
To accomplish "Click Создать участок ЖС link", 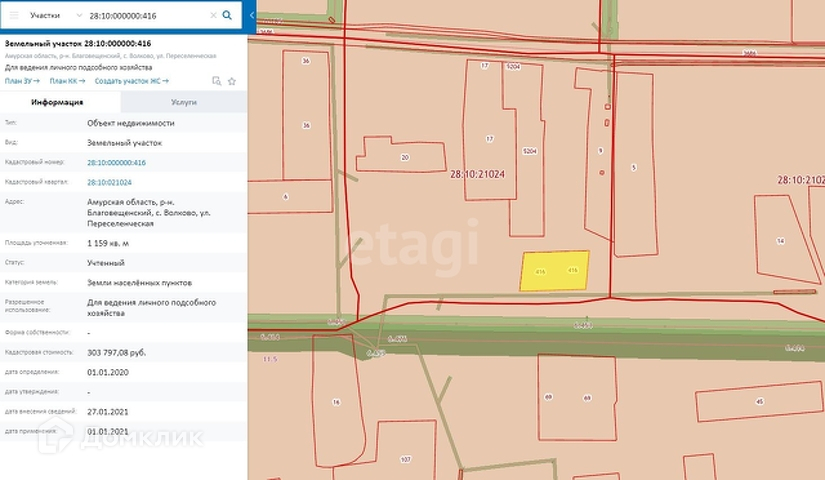I will click(132, 81).
